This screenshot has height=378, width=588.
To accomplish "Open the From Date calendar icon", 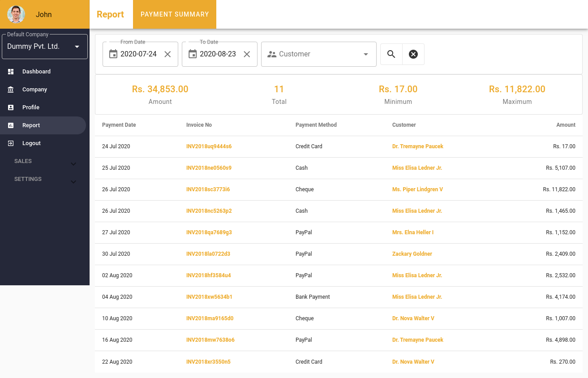I will 113,54.
